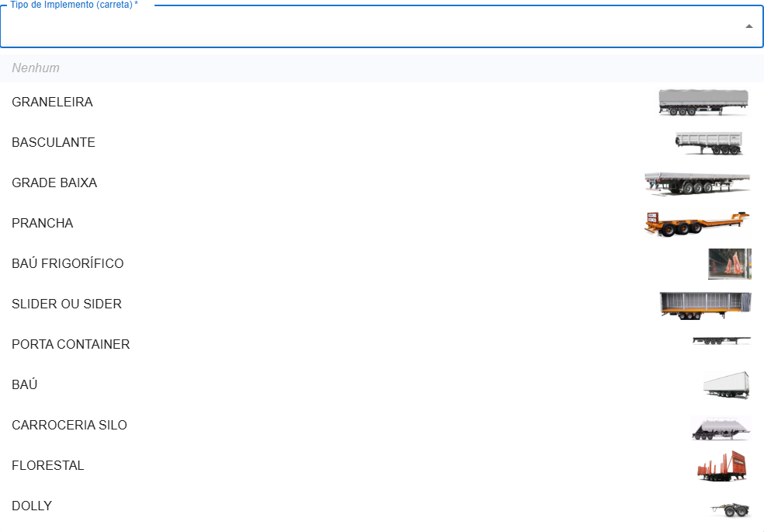Click the Florestal log trailer image

(x=723, y=466)
